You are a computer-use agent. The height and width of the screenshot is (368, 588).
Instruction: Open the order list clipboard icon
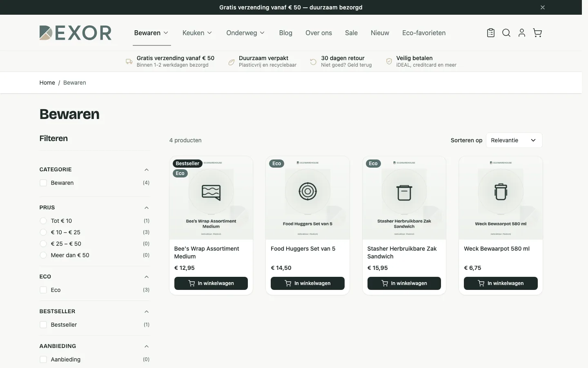point(491,33)
